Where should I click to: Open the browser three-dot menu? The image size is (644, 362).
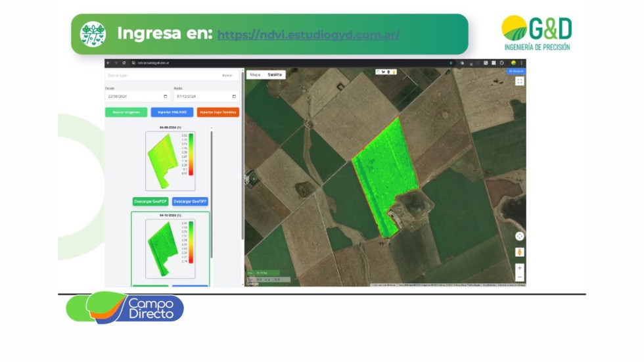(x=522, y=63)
